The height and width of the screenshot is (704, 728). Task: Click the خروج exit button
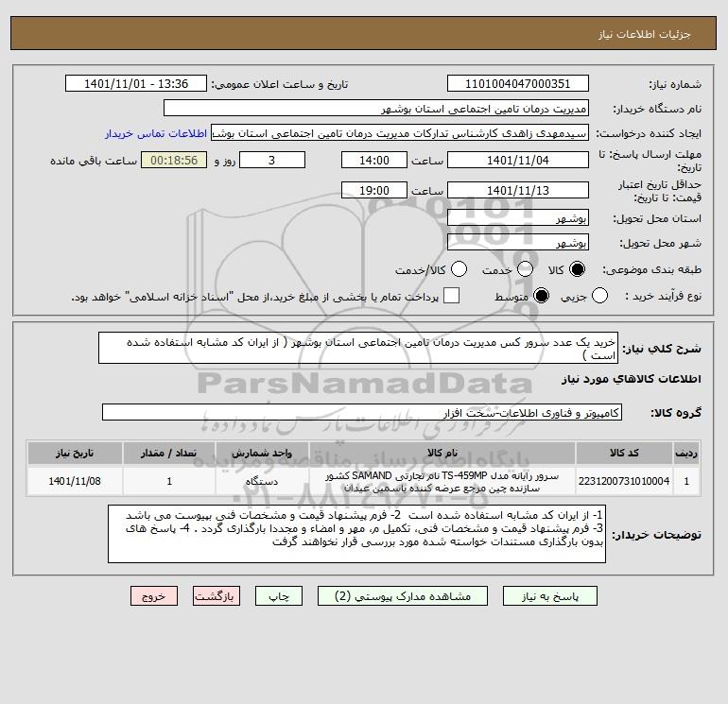point(154,596)
